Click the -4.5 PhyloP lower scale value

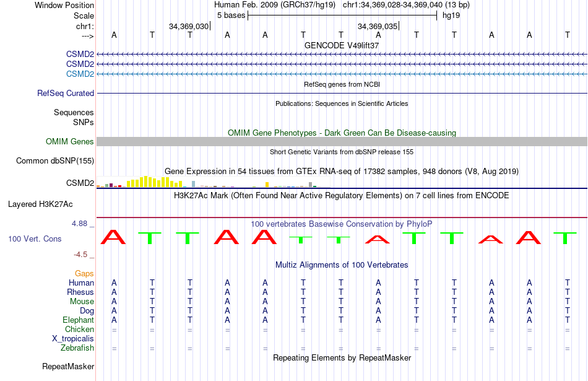[80, 255]
